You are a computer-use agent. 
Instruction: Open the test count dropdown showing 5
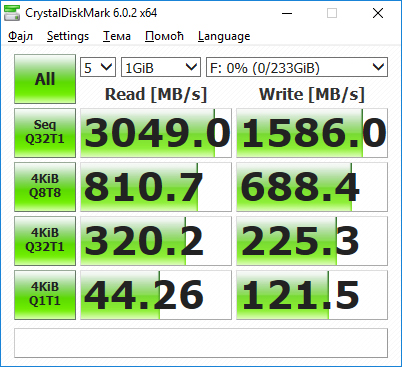[98, 67]
